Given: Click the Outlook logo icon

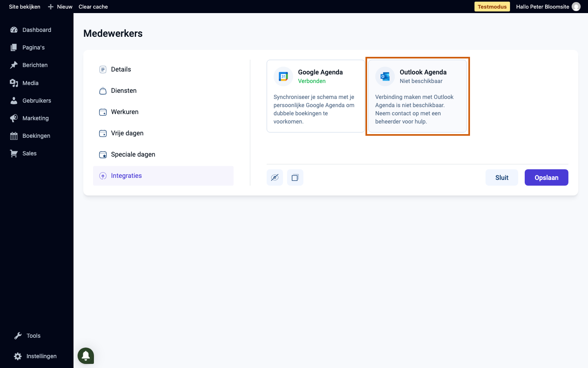Looking at the screenshot, I should click(x=385, y=76).
